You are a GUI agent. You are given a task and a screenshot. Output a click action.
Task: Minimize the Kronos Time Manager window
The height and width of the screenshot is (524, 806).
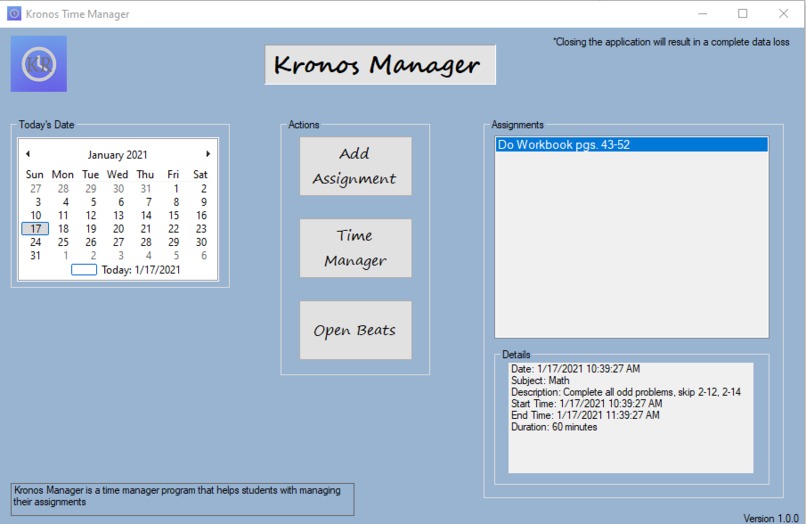click(703, 14)
